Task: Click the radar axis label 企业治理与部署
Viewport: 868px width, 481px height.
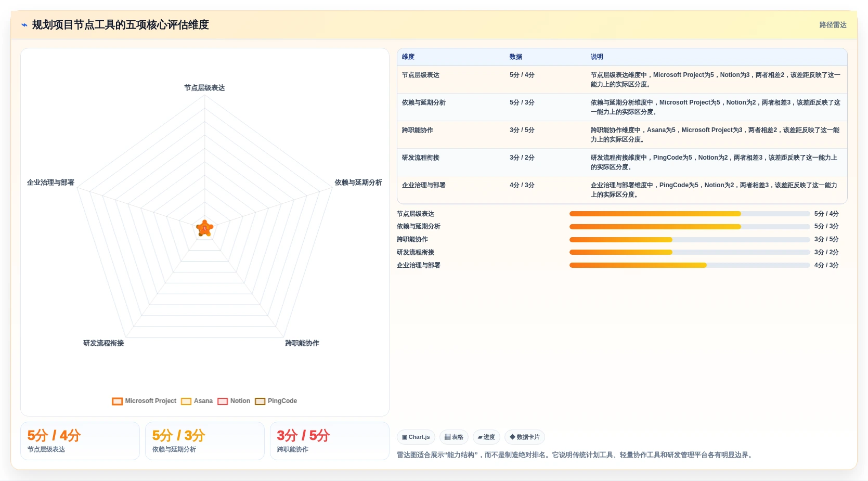Action: (50, 183)
